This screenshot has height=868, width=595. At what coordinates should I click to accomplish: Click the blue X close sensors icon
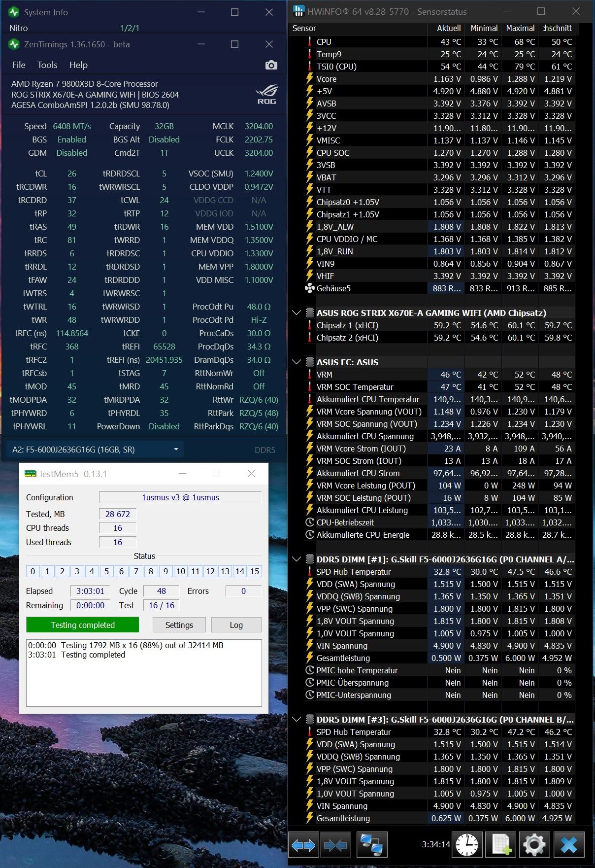coord(569,845)
